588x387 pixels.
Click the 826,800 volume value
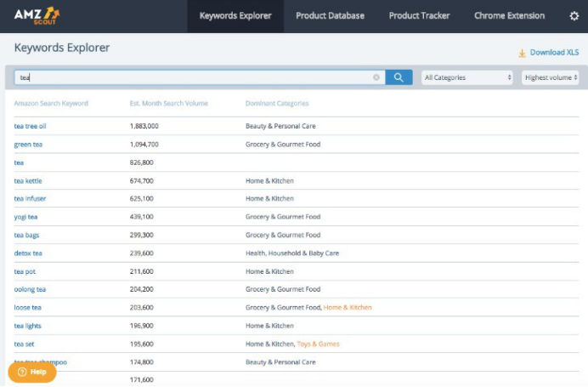point(142,162)
